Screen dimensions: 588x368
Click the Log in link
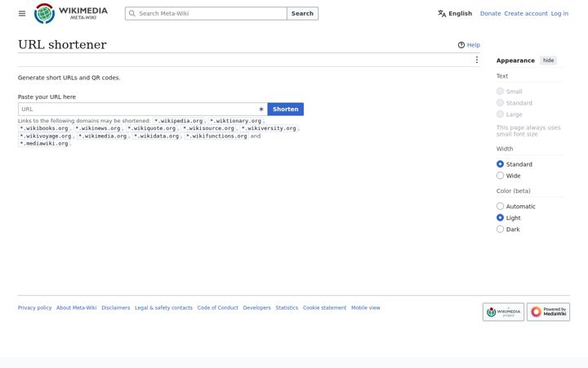coord(559,14)
